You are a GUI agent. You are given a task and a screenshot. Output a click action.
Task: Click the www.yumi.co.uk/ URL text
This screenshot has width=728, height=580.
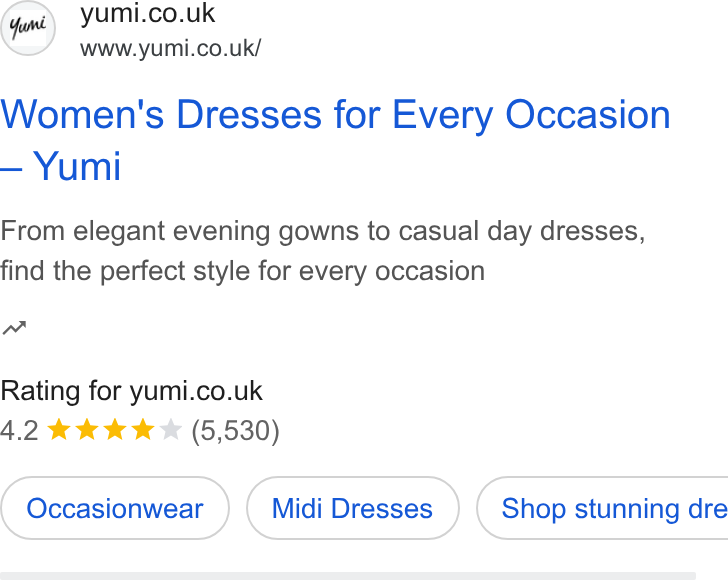[170, 48]
